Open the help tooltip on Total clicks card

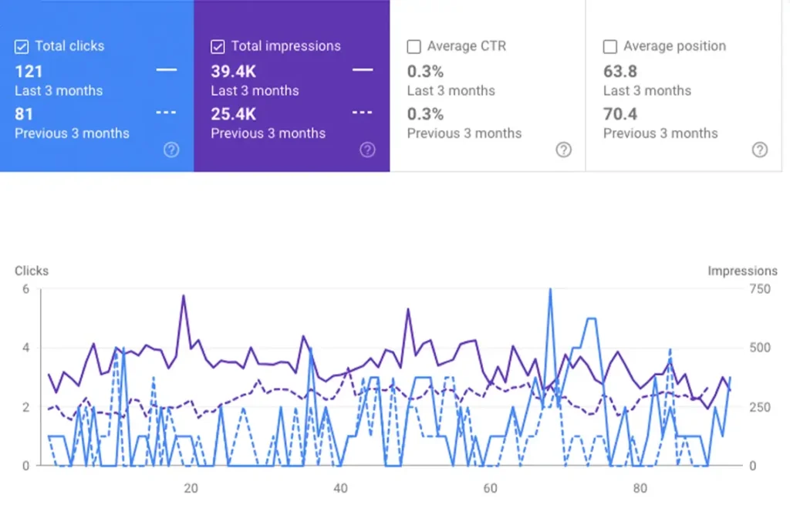(171, 150)
